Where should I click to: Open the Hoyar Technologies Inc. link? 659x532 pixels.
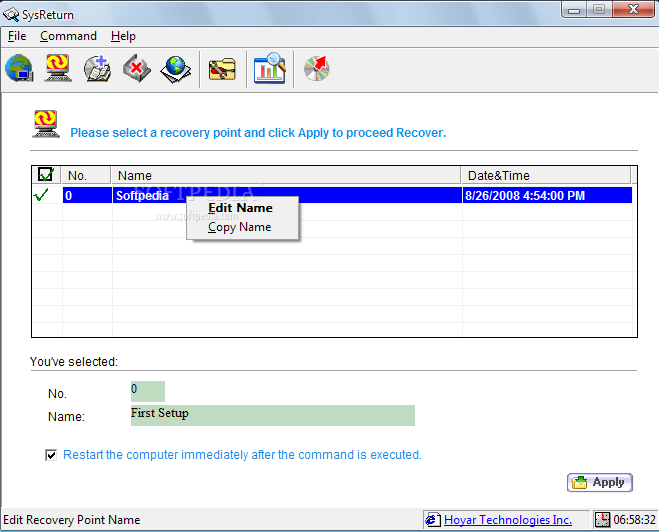click(x=508, y=520)
